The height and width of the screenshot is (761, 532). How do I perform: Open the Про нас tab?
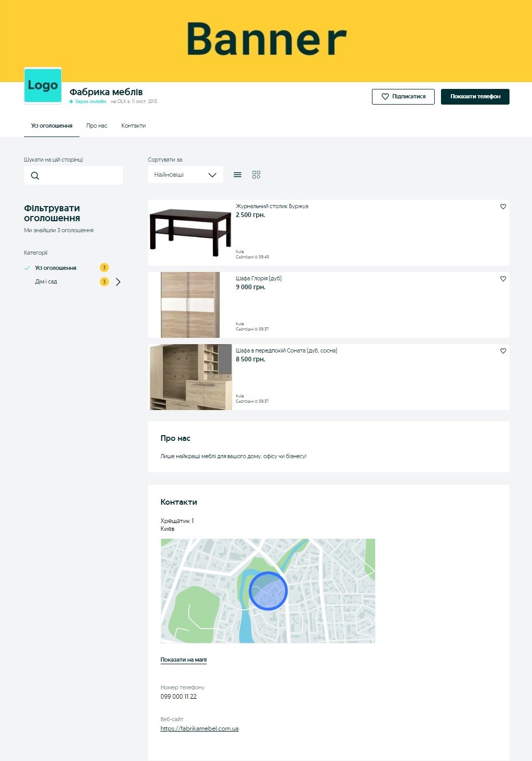point(97,126)
